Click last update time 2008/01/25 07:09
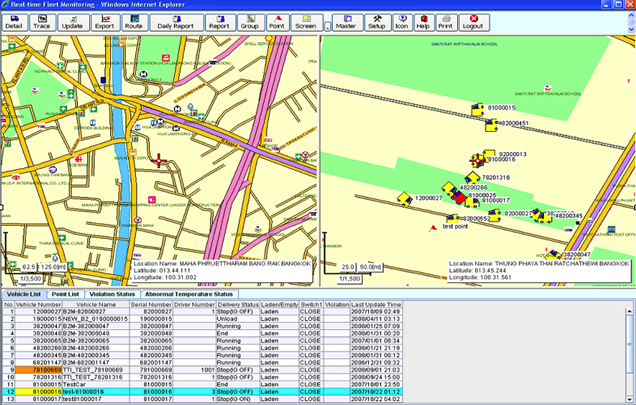This screenshot has height=405, width=636. pos(376,326)
